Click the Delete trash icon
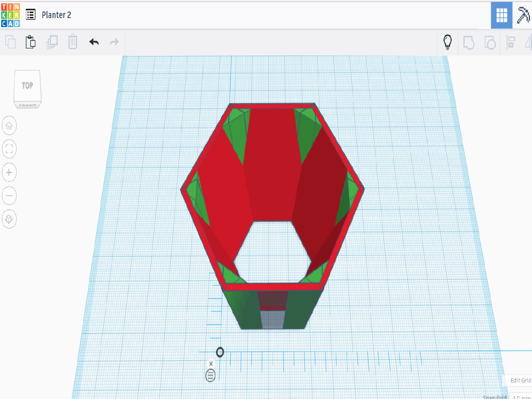The width and height of the screenshot is (532, 399). coord(73,42)
